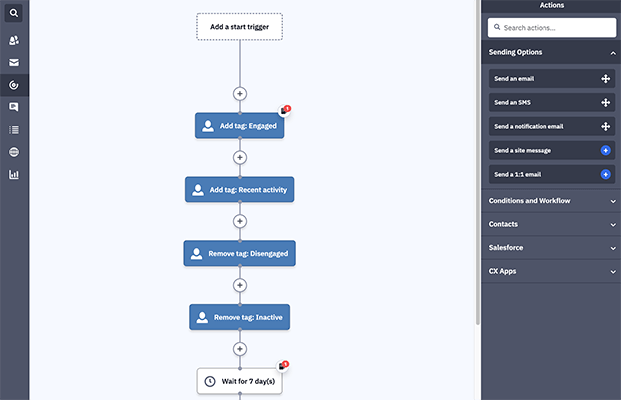This screenshot has width=621, height=400.
Task: Open the Automations sidebar icon
Action: (x=14, y=86)
